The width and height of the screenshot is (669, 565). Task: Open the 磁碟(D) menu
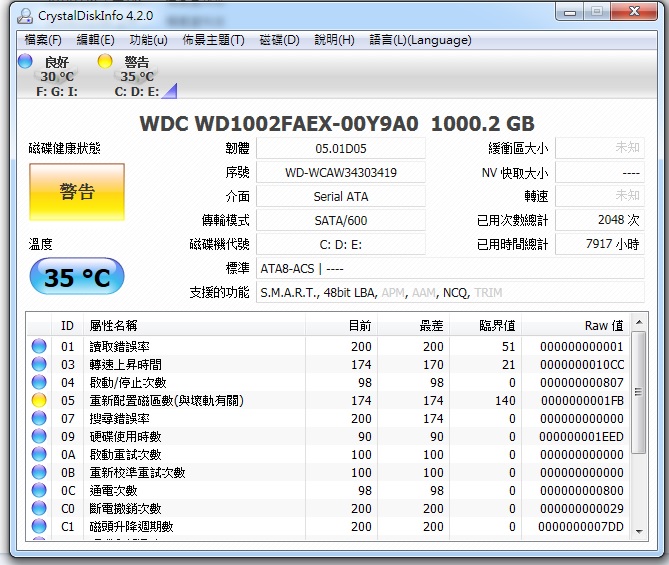tap(279, 40)
